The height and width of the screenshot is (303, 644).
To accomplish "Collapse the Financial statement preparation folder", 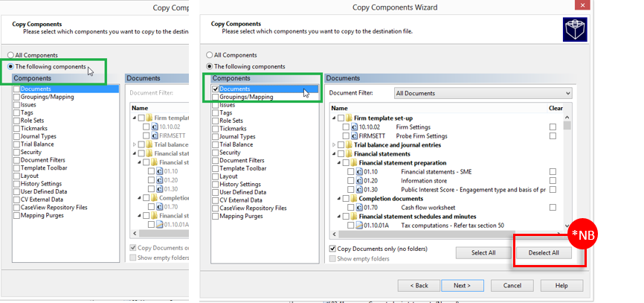I will click(337, 163).
